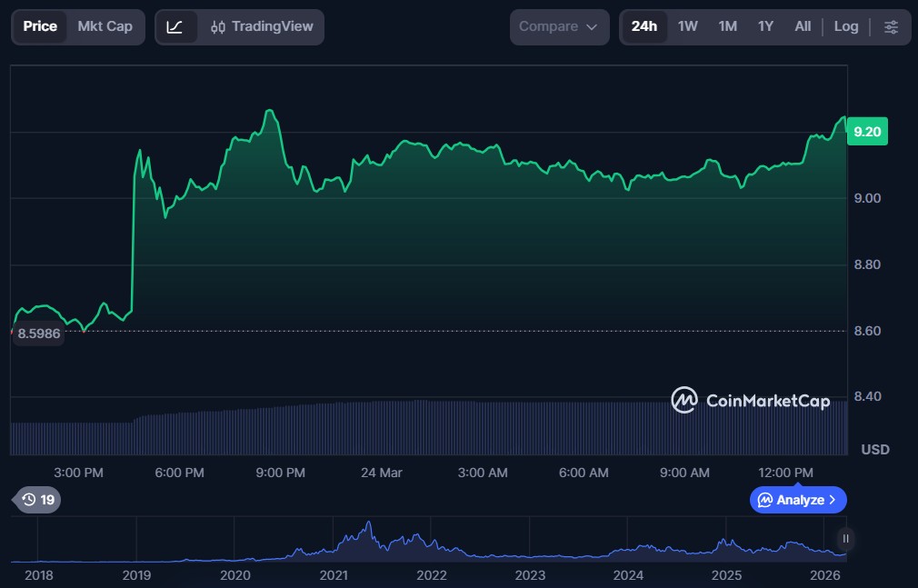Select the 1M timeframe tab
Image resolution: width=918 pixels, height=588 pixels.
click(x=727, y=26)
